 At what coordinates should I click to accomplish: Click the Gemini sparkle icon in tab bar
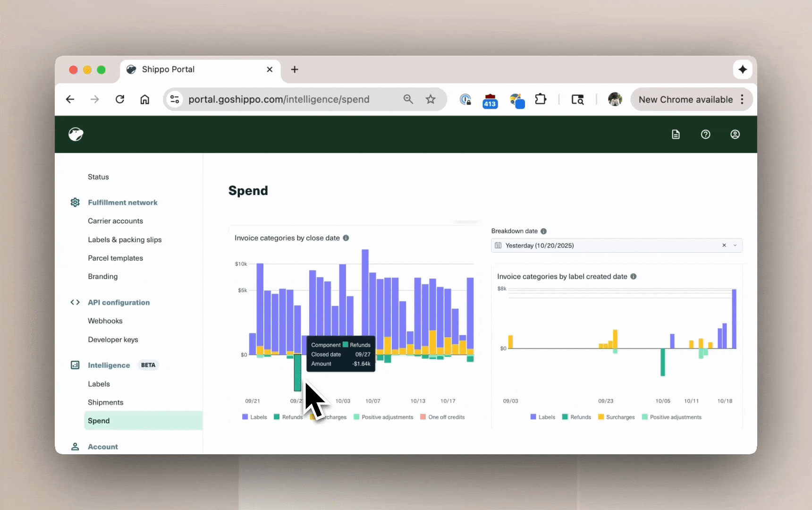(743, 69)
